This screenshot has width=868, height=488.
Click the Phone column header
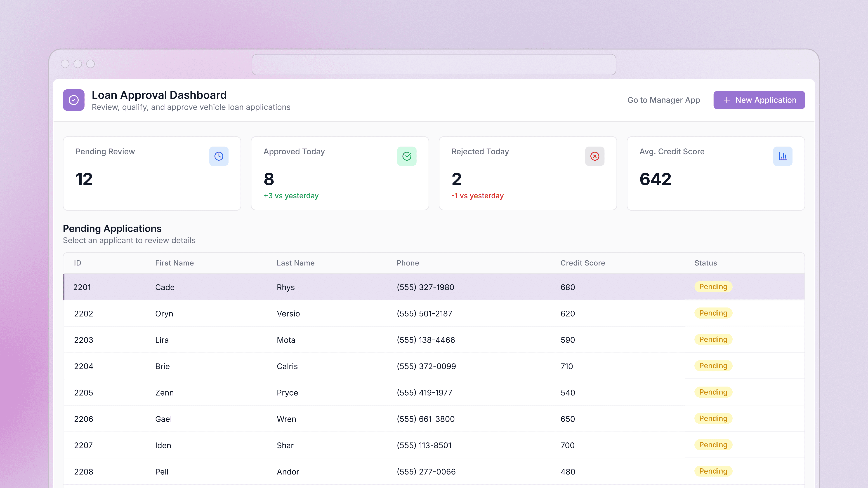408,263
